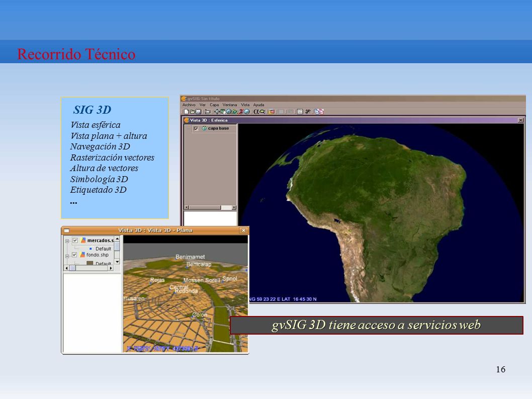532x399 pixels.
Task: Click the capa base layer globe icon
Action: pyautogui.click(x=204, y=128)
